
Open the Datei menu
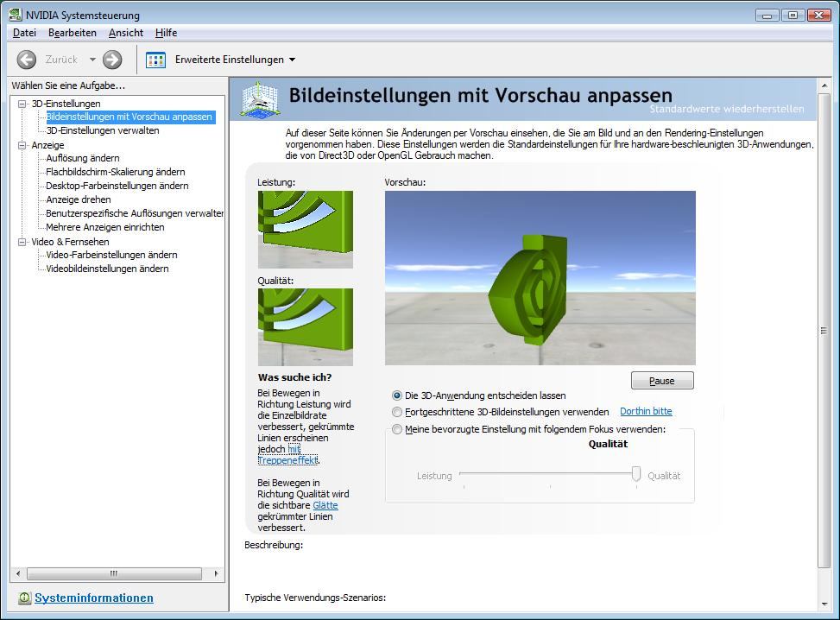[25, 33]
